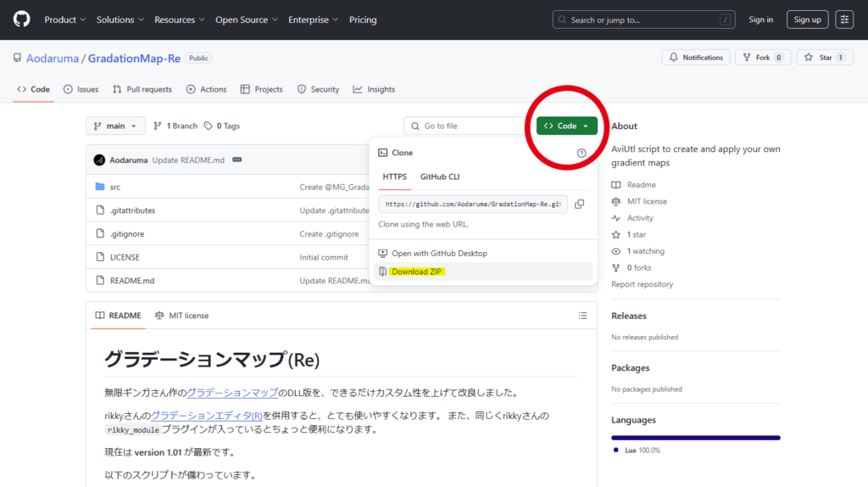View the 1 Branch link
Image resolution: width=868 pixels, height=487 pixels.
point(175,126)
